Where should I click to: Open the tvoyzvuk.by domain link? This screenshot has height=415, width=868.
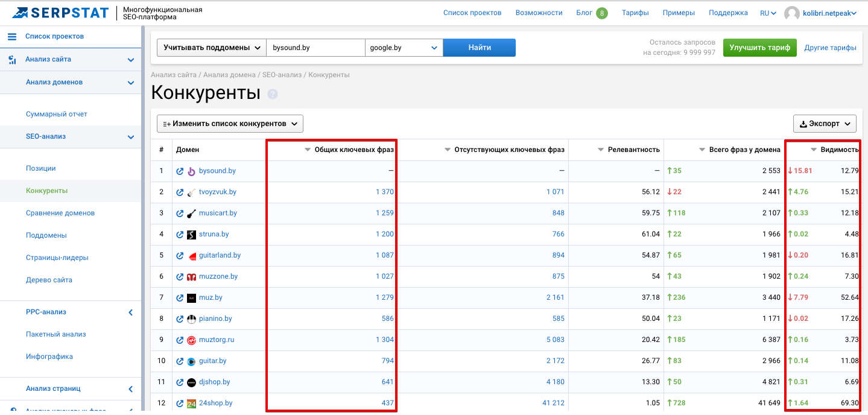(218, 192)
